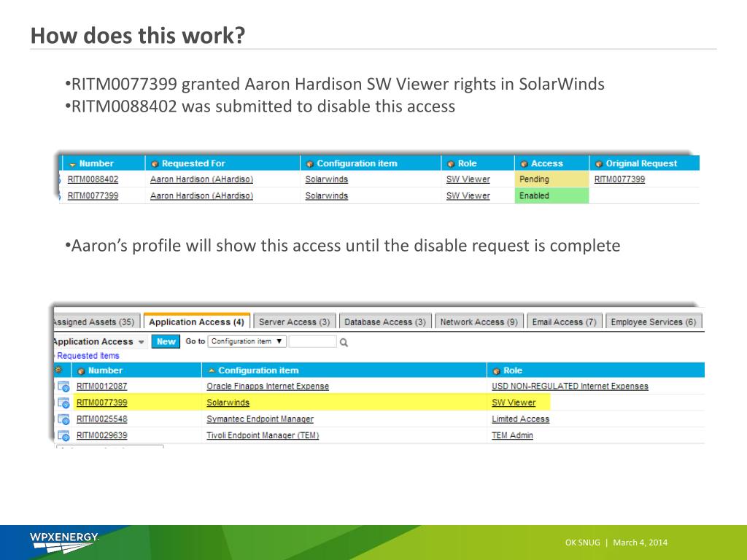Image resolution: width=747 pixels, height=560 pixels.
Task: Click icon on Original Request column header
Action: (599, 164)
